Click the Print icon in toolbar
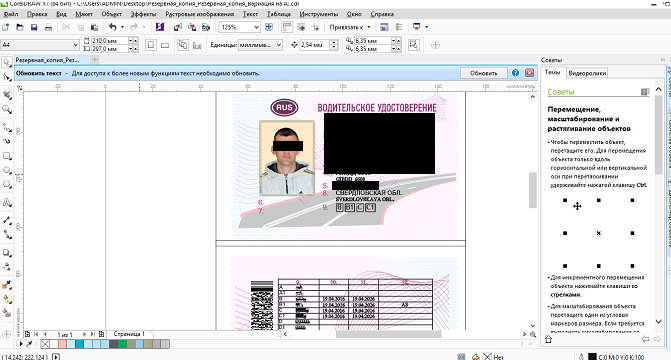The height and width of the screenshot is (360, 671). (x=48, y=27)
